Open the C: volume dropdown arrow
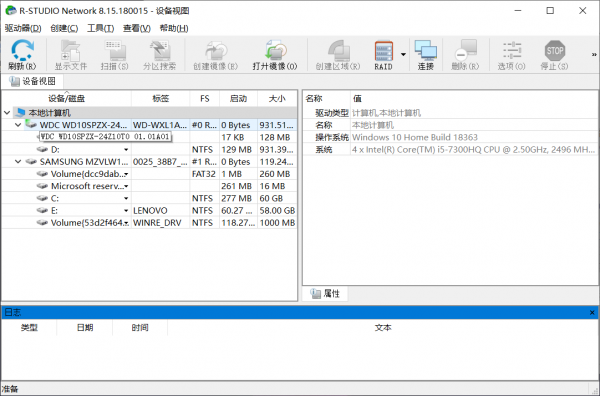The width and height of the screenshot is (600, 396). (x=126, y=199)
